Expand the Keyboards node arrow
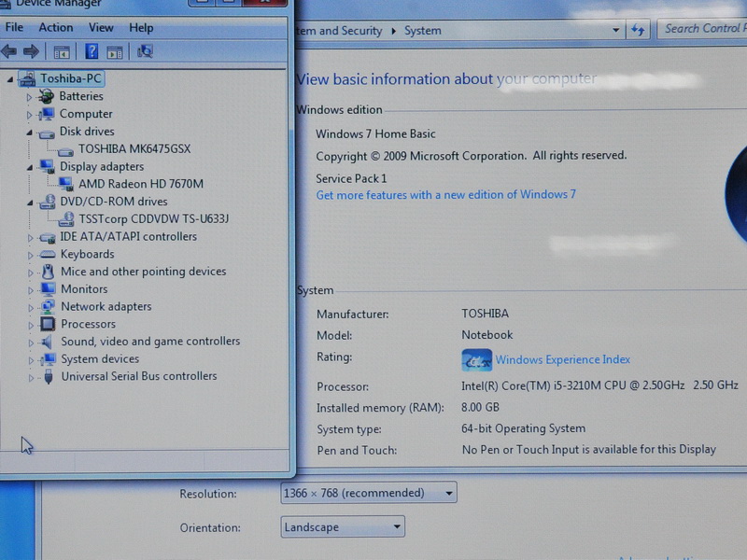This screenshot has width=747, height=560. [30, 255]
